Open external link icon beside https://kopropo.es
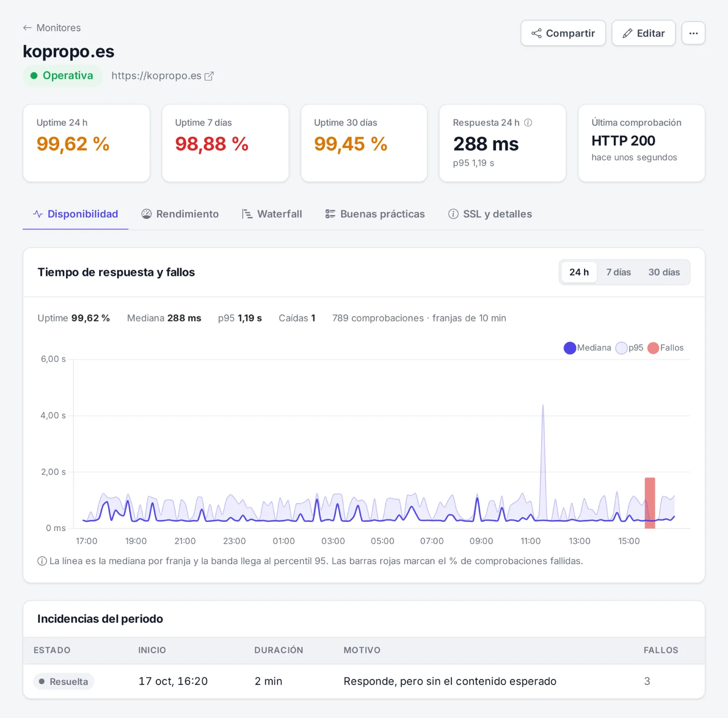The width and height of the screenshot is (728, 718). click(209, 76)
